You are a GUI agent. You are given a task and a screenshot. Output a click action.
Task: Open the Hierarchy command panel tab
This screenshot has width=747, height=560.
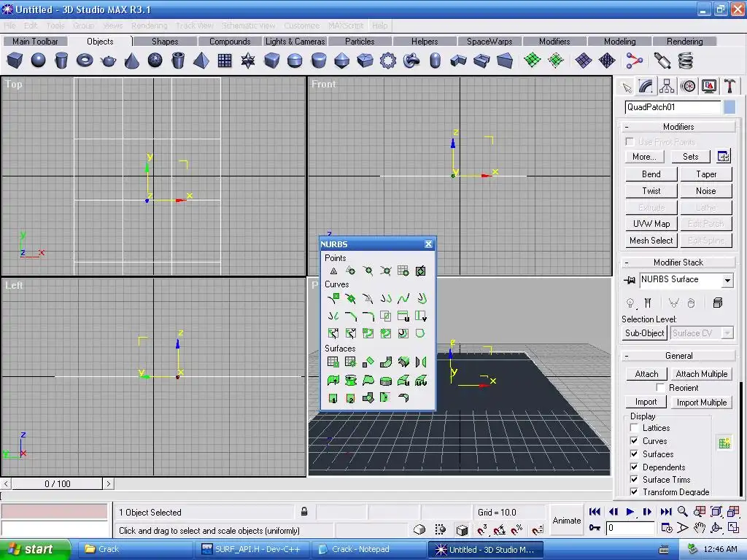click(x=667, y=86)
